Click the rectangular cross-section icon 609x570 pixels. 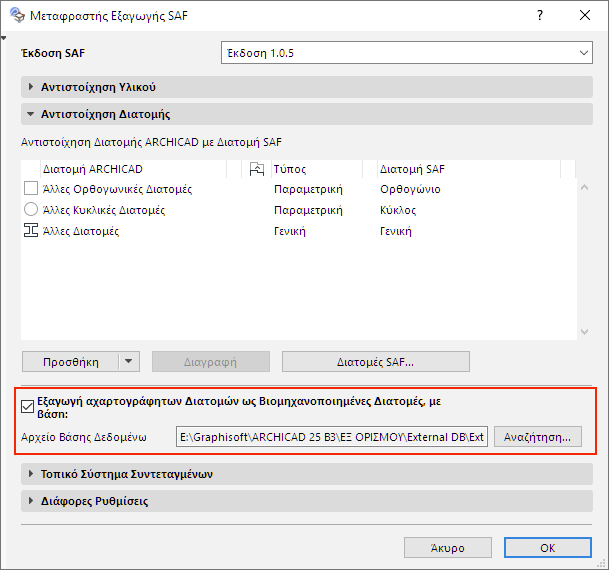(31, 189)
